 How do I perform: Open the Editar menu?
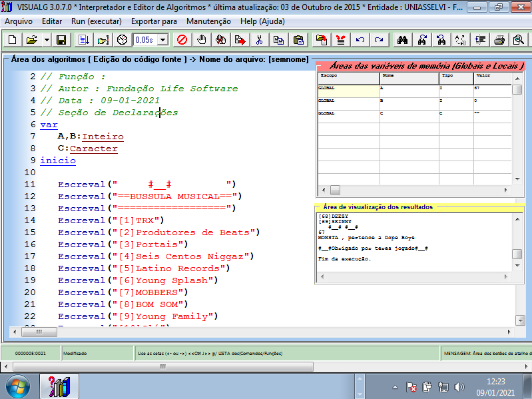(52, 21)
